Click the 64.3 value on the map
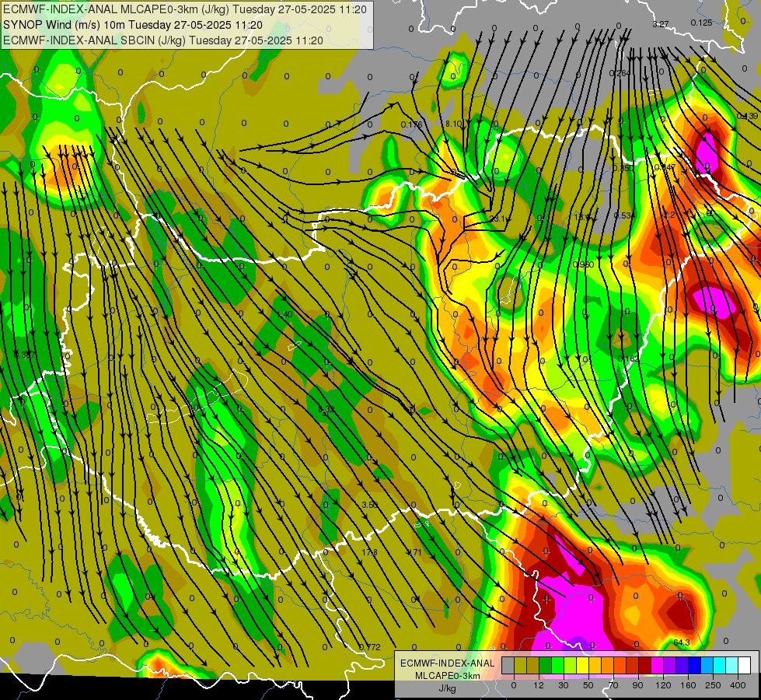The width and height of the screenshot is (761, 700). (x=682, y=642)
